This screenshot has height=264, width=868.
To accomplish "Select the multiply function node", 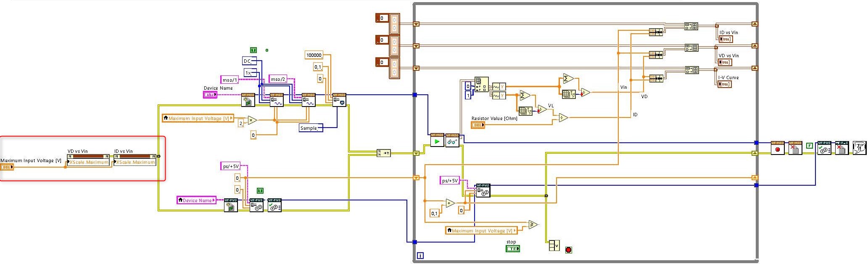I will [x=252, y=120].
